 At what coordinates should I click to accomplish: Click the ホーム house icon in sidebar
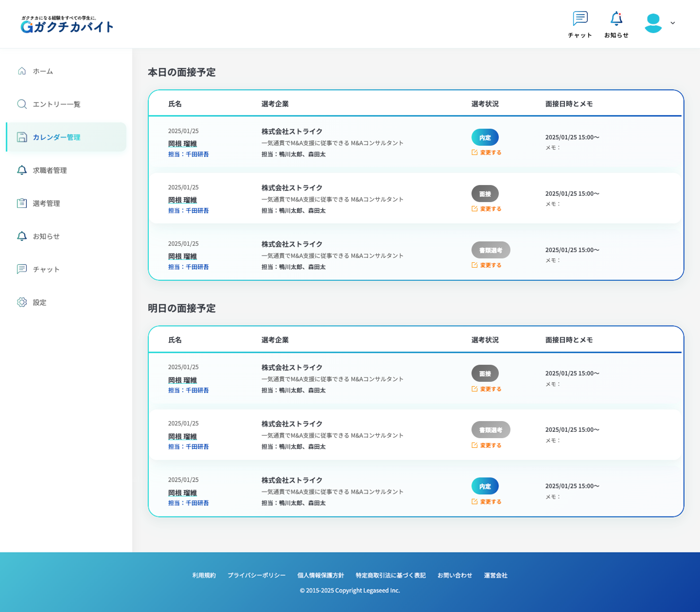click(22, 71)
